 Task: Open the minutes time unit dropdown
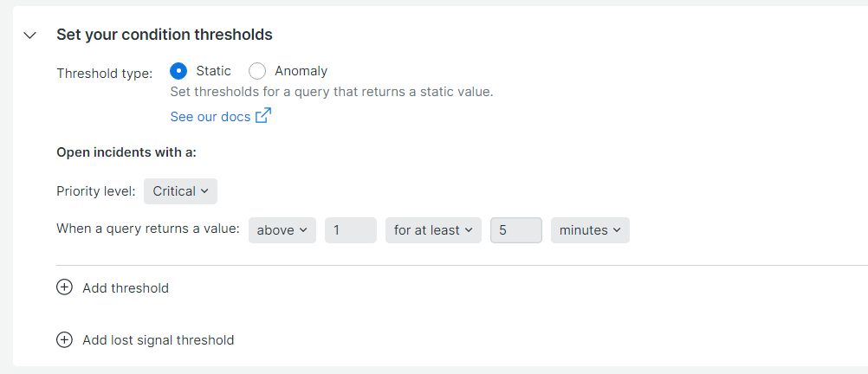pos(590,230)
